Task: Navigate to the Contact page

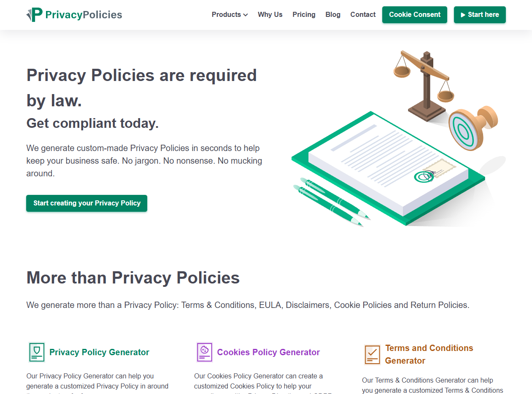Action: click(x=363, y=15)
